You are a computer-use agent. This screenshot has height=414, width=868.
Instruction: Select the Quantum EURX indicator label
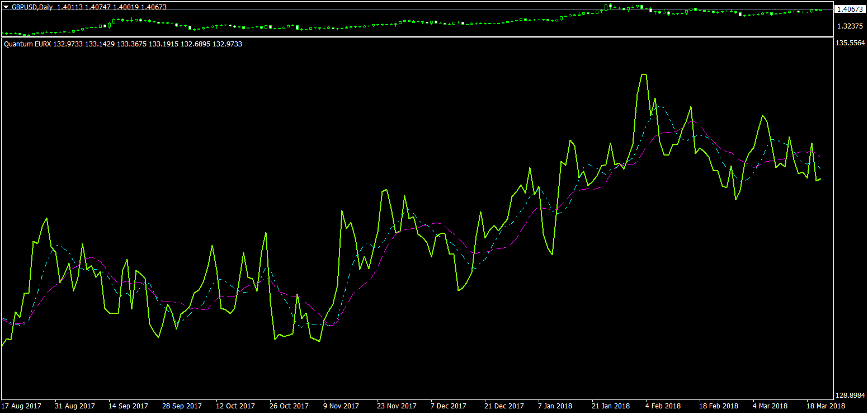coord(28,44)
